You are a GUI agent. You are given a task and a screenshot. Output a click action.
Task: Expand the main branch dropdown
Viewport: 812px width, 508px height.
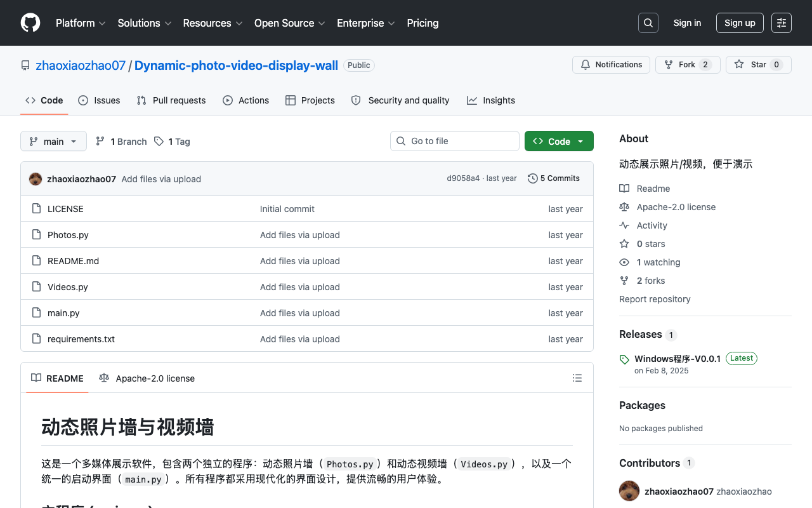(x=53, y=141)
